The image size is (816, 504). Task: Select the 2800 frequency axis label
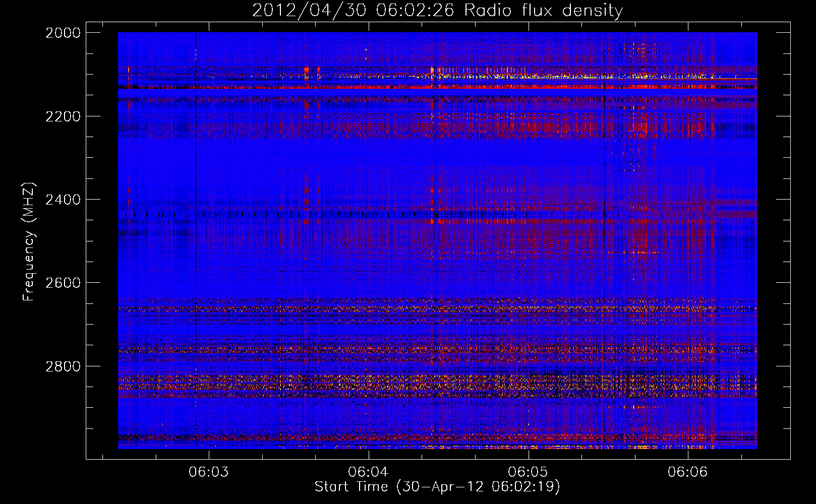[63, 366]
